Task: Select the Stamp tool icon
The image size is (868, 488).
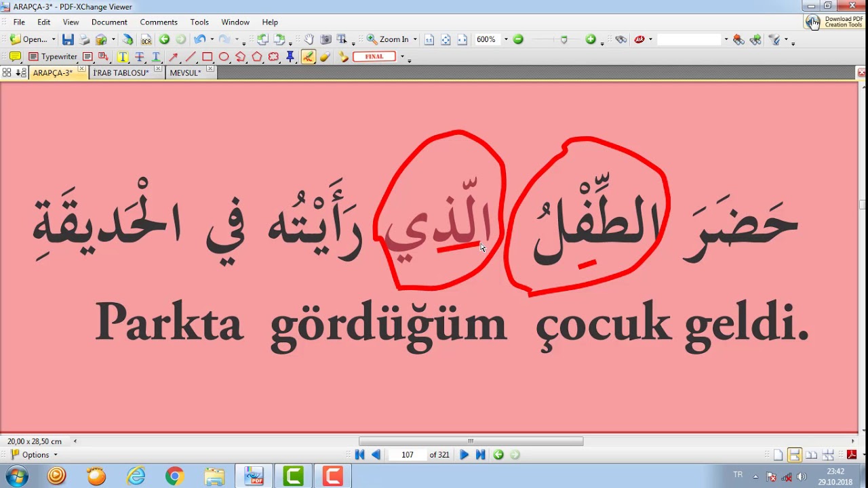Action: tap(344, 57)
